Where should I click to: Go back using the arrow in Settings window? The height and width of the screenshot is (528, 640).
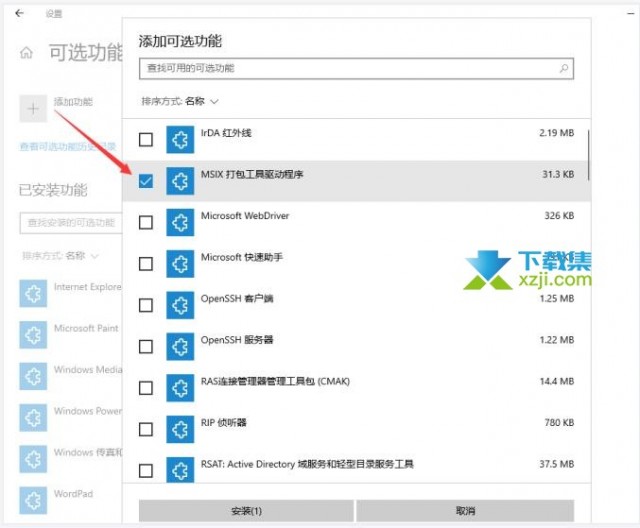19,13
